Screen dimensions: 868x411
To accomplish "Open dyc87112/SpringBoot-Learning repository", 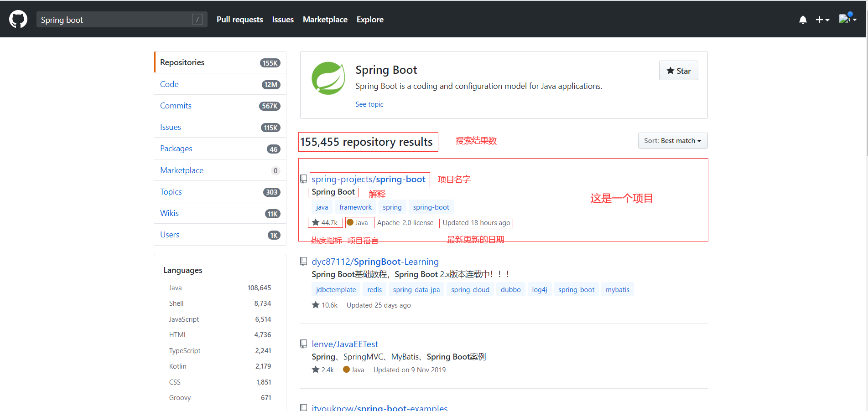I will point(375,262).
